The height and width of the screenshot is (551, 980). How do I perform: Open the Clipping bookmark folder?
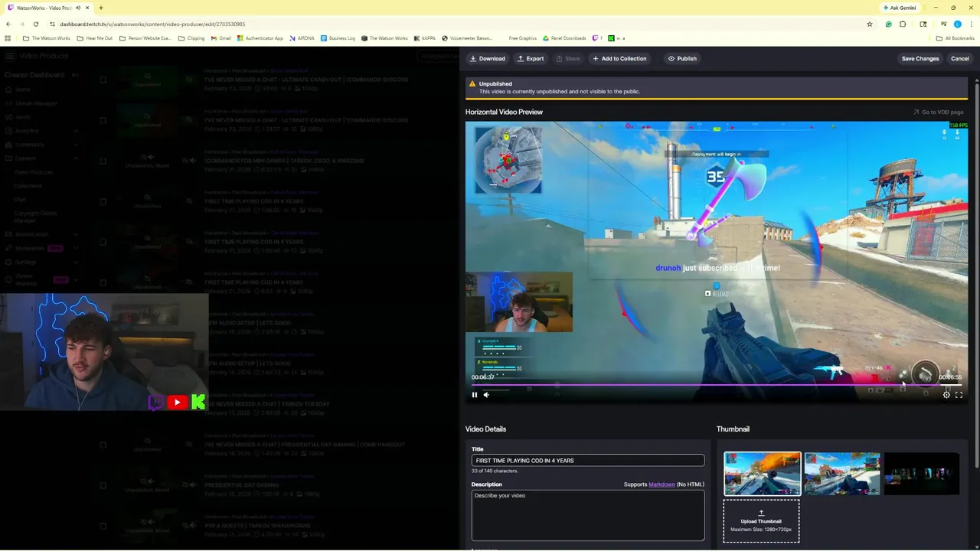point(191,38)
